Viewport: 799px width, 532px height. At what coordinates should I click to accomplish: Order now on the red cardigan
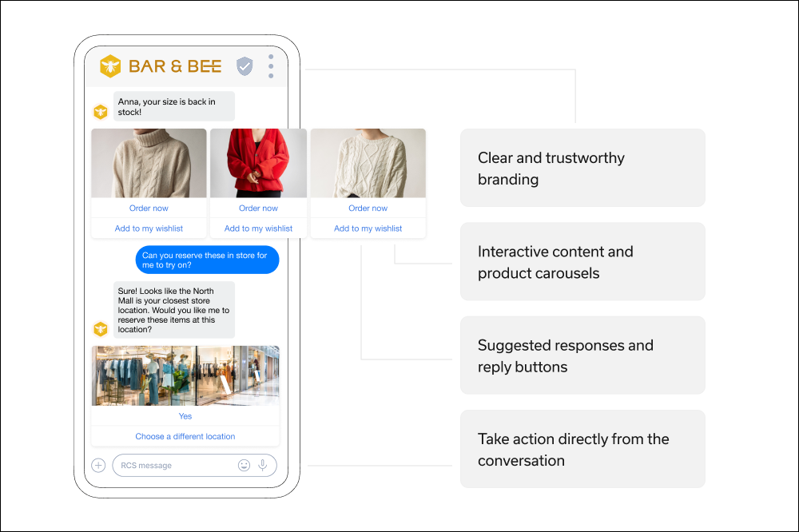tap(258, 208)
